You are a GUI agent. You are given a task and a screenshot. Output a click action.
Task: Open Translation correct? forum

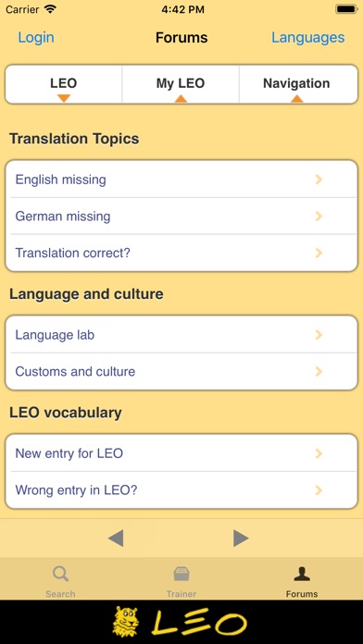(x=181, y=253)
